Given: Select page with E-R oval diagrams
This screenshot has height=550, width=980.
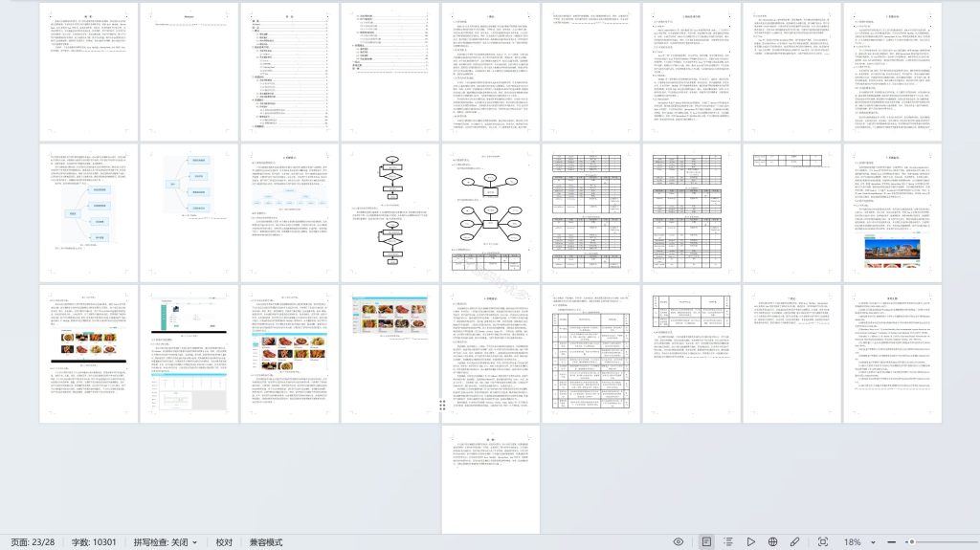Looking at the screenshot, I should coord(491,213).
